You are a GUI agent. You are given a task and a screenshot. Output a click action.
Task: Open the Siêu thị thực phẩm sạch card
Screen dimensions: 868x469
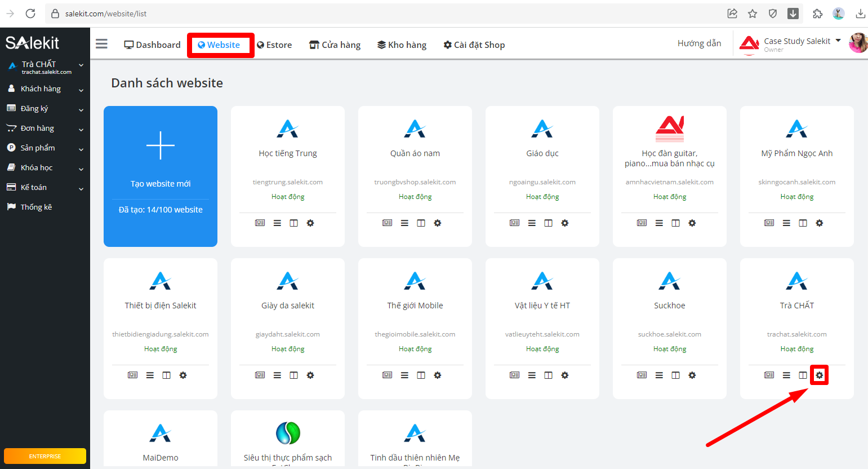coord(288,440)
